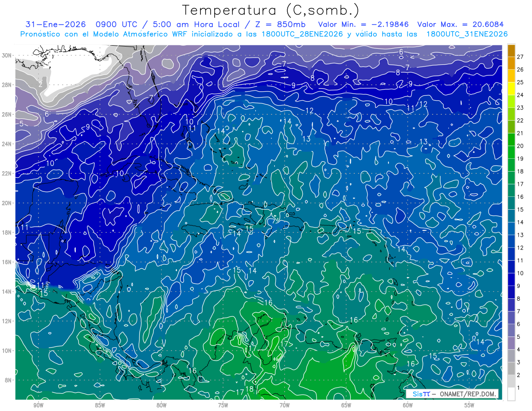Click the 90W longitude axis label
532x411 pixels.
(38, 406)
